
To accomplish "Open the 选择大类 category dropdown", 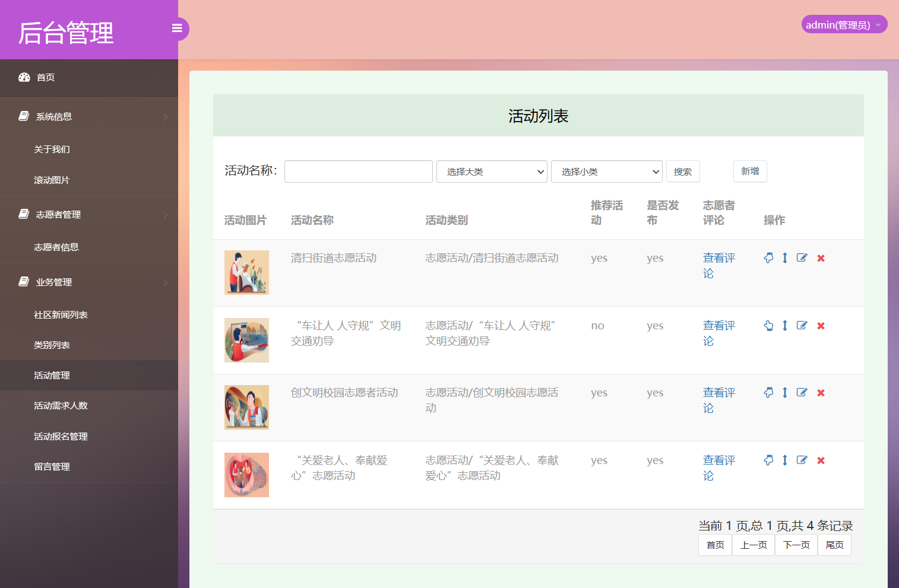I will [x=492, y=171].
